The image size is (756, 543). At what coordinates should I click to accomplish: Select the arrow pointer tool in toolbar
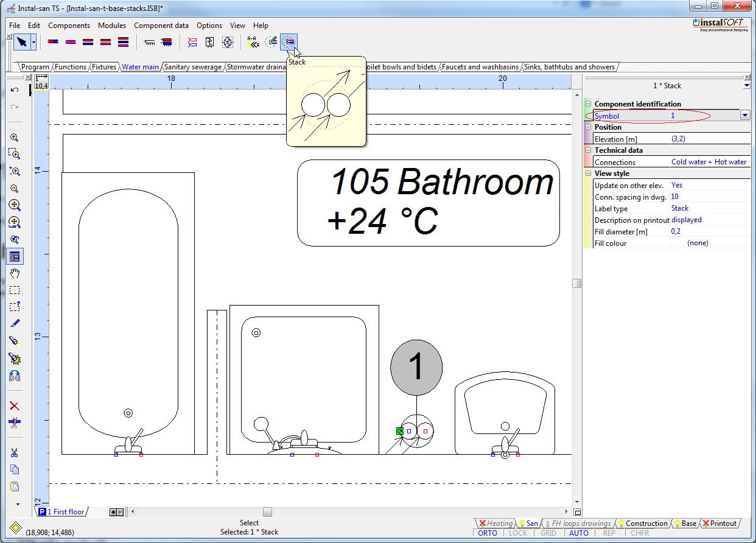click(x=22, y=42)
